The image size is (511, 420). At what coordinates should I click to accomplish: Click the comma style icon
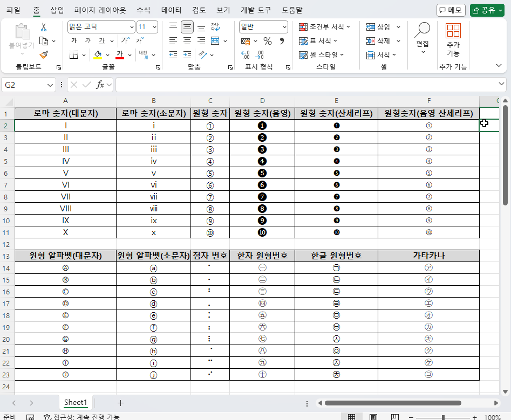[x=282, y=41]
